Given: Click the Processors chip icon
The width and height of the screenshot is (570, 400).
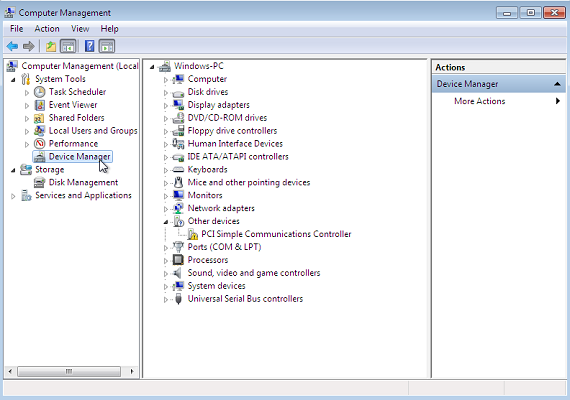Looking at the screenshot, I should click(178, 260).
